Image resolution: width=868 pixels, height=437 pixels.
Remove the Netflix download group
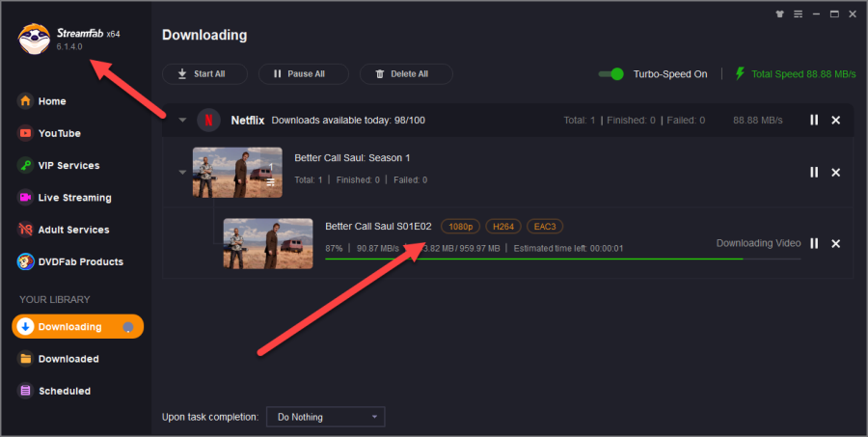point(836,121)
